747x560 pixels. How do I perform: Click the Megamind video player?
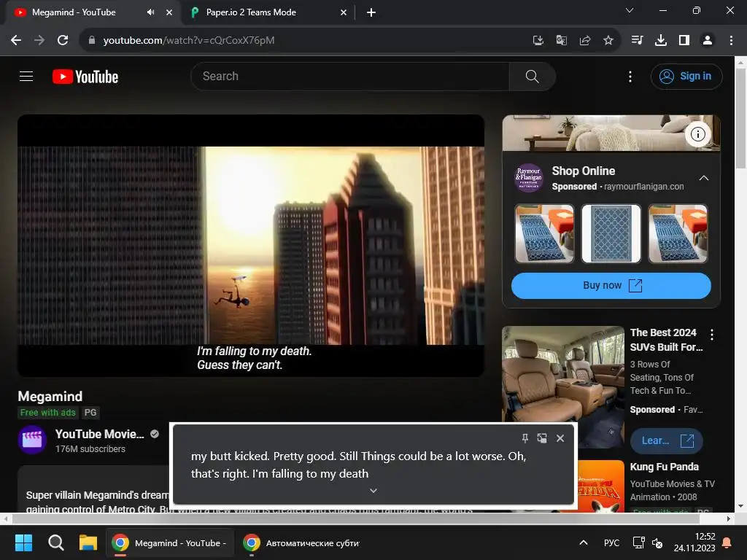coord(251,245)
